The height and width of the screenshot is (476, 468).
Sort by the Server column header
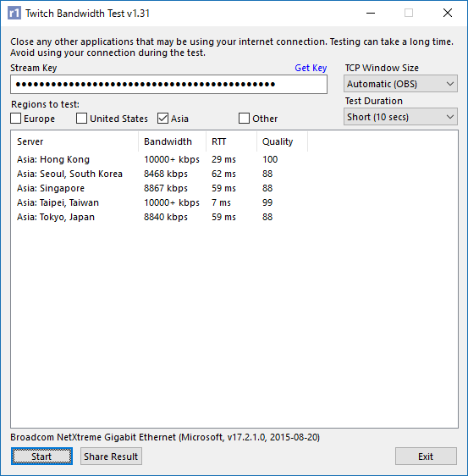pos(74,141)
